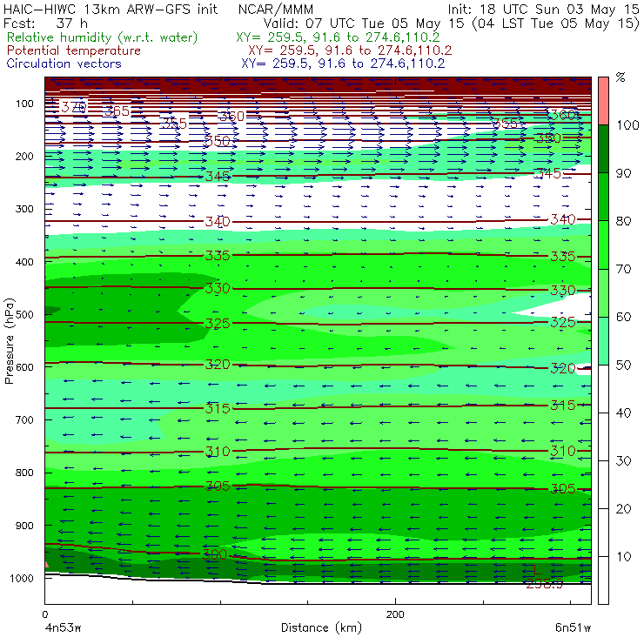
Task: Pick the bright green 70-80% colorbar segment
Action: click(603, 245)
